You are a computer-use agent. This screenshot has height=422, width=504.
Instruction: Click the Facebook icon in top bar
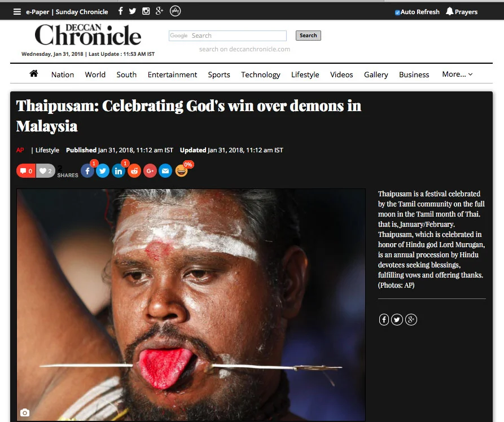click(121, 11)
